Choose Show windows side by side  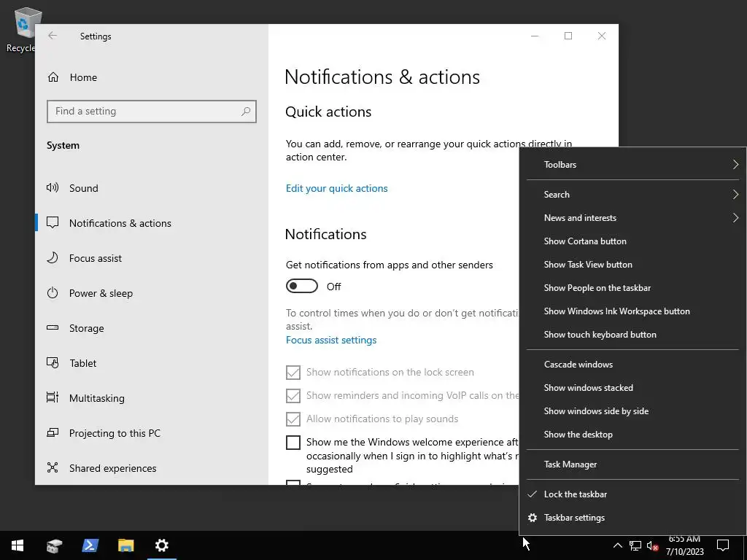(632, 411)
